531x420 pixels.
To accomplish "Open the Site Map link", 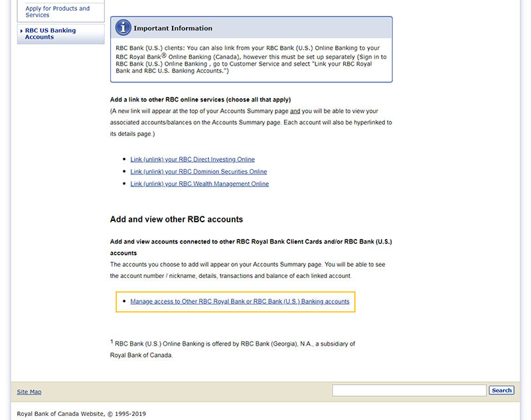I will tap(29, 392).
